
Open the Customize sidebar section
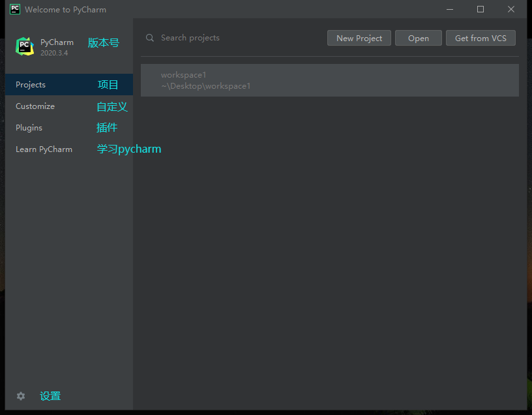pos(35,106)
